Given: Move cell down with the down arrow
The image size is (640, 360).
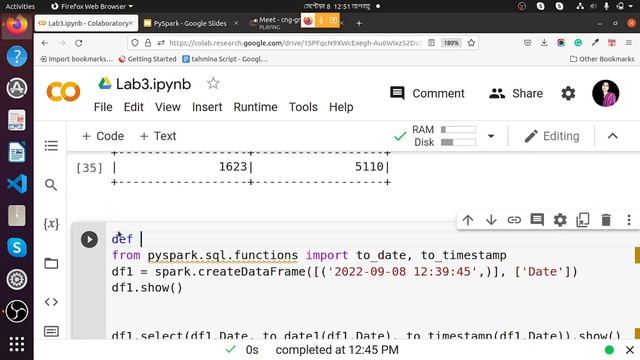Looking at the screenshot, I should tap(491, 220).
